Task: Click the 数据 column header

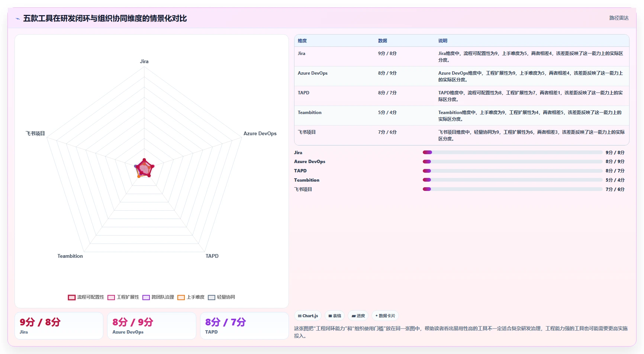Action: click(383, 41)
